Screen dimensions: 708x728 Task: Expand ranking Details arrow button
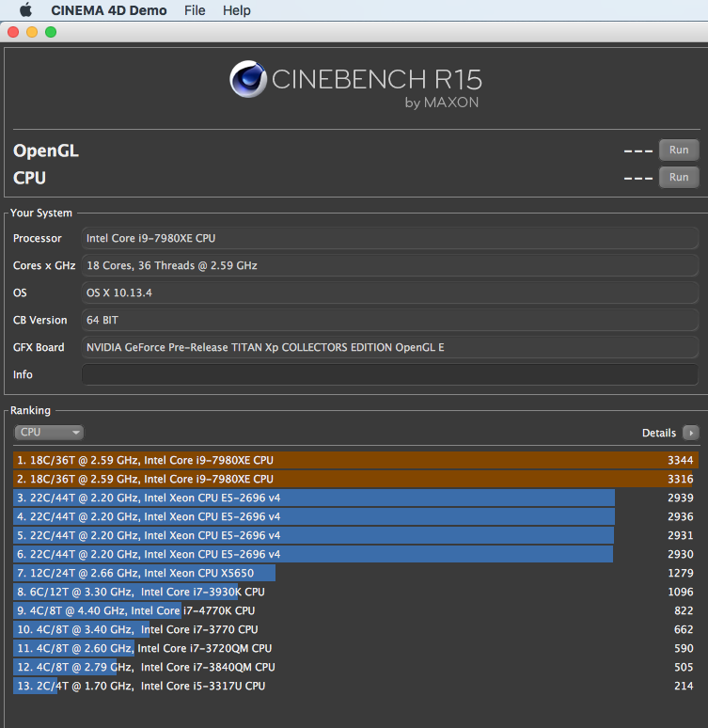click(691, 433)
